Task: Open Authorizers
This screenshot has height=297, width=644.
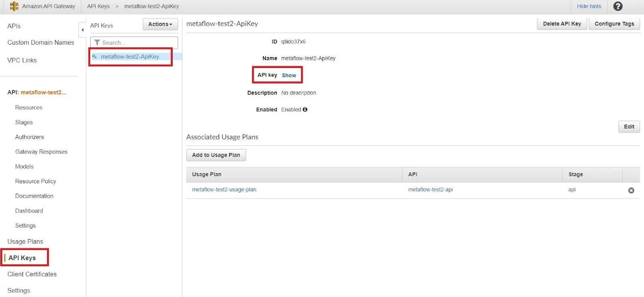Action: point(29,137)
